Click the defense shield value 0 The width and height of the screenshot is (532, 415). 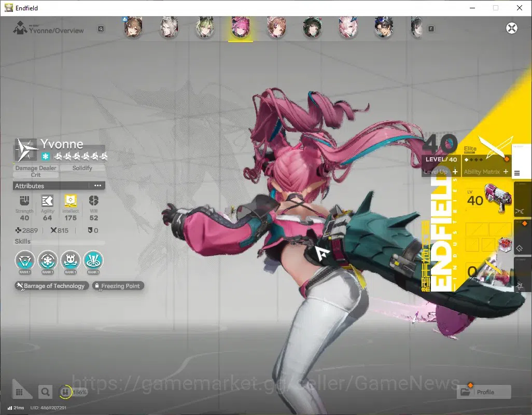(93, 230)
